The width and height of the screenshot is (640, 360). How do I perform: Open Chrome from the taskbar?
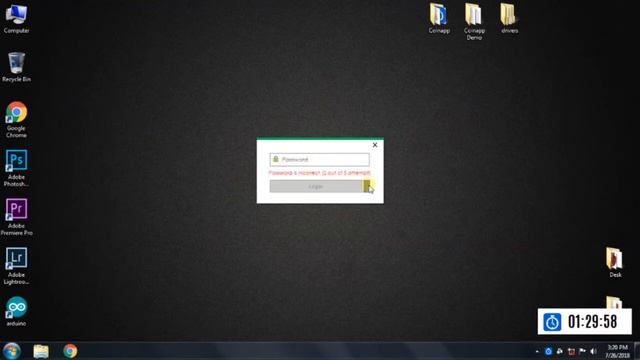pos(70,351)
